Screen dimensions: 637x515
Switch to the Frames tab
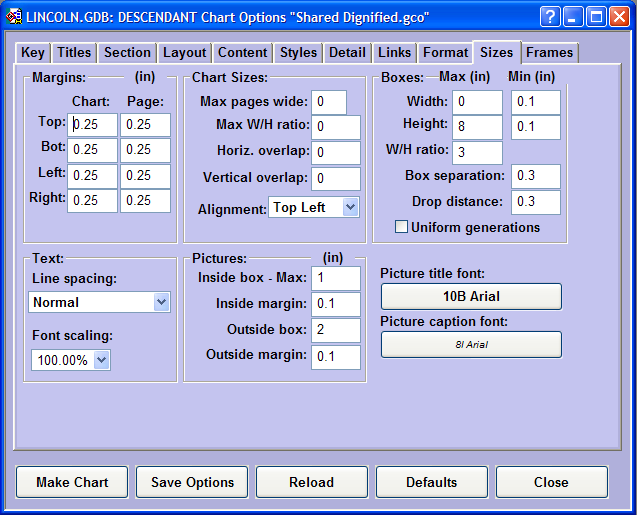549,53
